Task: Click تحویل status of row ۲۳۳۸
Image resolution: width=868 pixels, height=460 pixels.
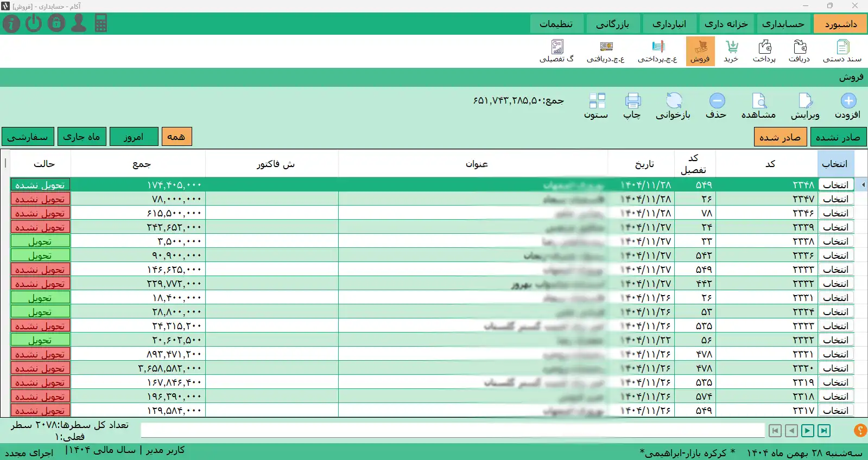Action: click(x=40, y=241)
